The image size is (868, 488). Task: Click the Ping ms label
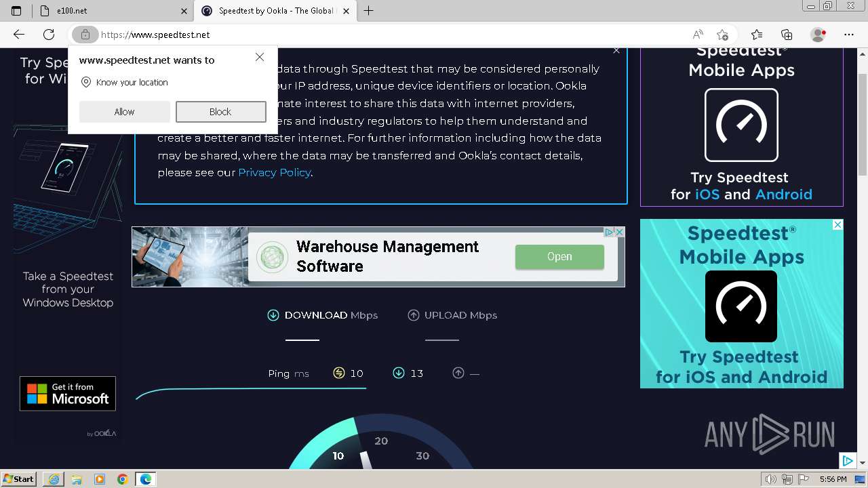pos(288,373)
